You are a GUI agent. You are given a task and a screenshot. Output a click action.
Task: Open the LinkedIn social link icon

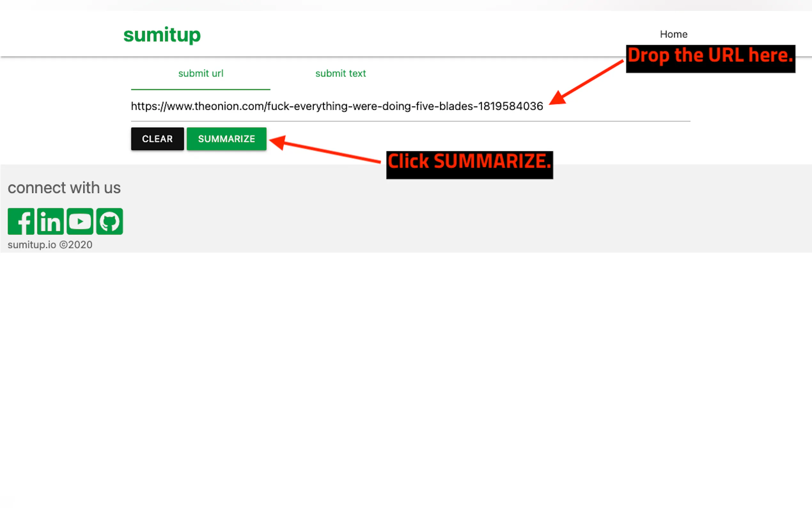(x=51, y=221)
